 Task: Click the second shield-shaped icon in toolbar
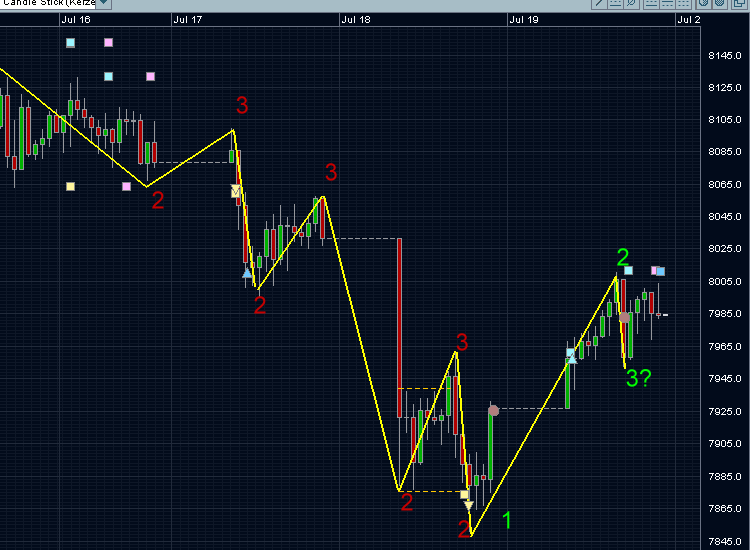point(718,3)
